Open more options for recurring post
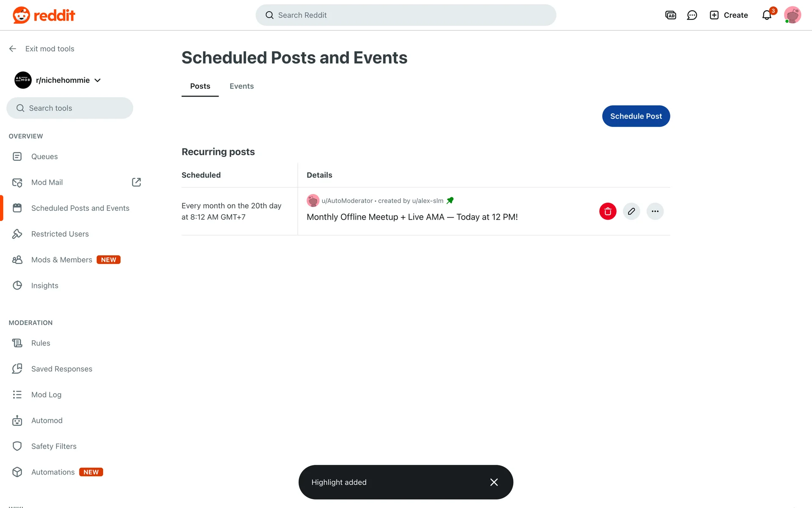 tap(655, 211)
